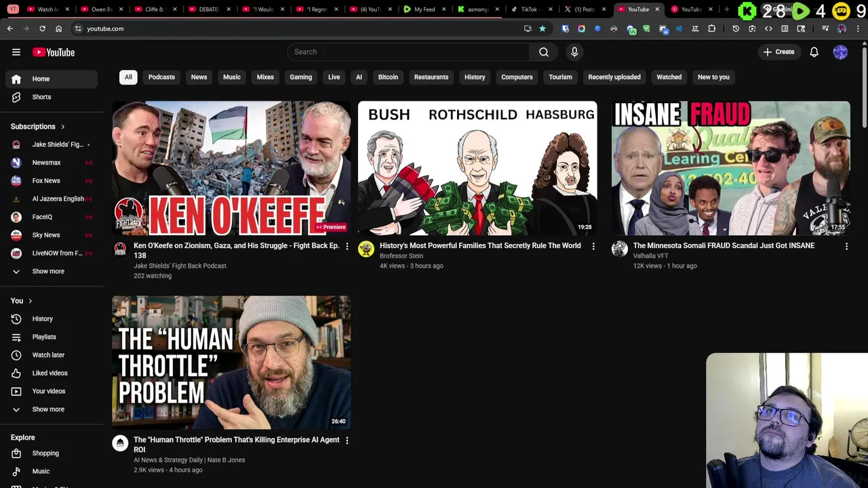Select the Music filter chip
Viewport: 868px width, 488px height.
(232, 77)
